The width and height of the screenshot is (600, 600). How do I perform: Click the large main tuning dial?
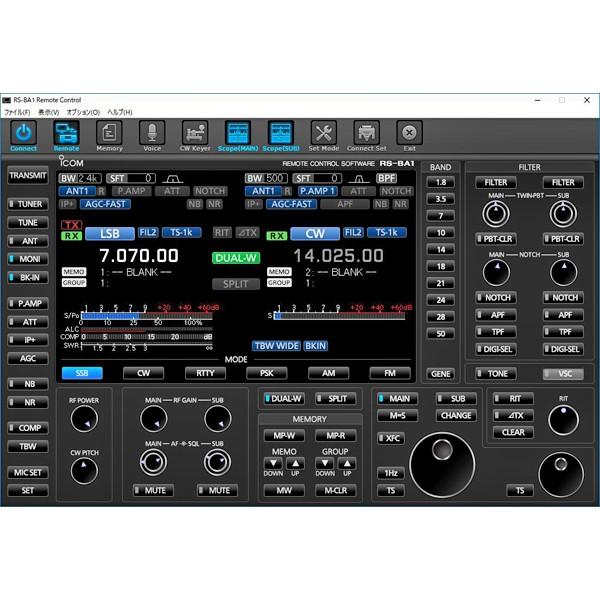tap(442, 465)
